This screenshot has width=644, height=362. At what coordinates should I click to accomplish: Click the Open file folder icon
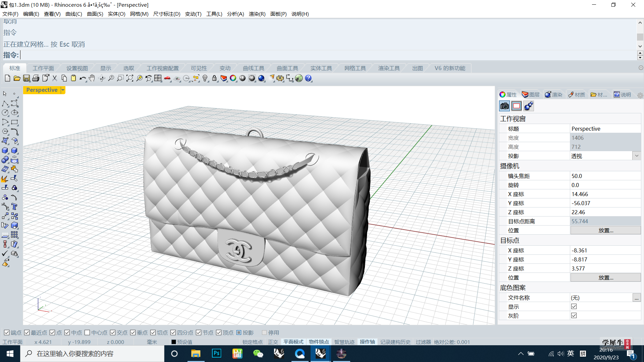pos(17,78)
